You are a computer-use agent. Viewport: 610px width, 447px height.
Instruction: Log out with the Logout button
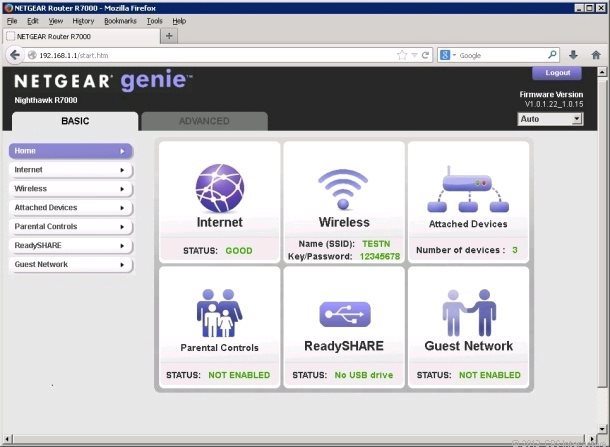click(557, 73)
